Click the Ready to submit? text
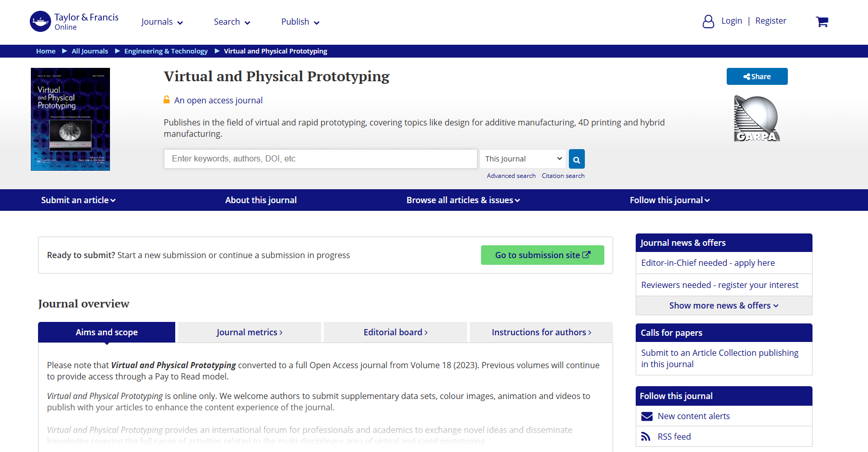This screenshot has height=452, width=868. 81,255
